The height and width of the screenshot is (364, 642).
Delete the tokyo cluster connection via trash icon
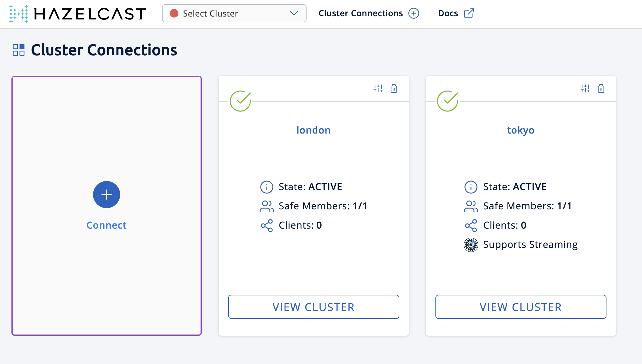coord(601,88)
